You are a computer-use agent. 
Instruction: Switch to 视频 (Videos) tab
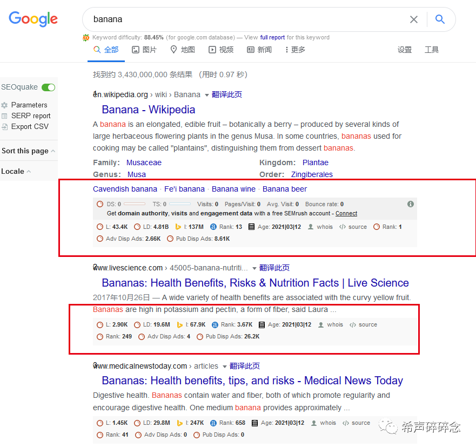(x=221, y=50)
